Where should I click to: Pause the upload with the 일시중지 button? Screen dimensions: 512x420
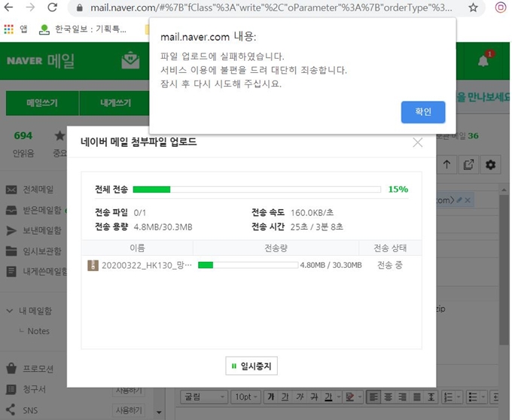point(251,366)
